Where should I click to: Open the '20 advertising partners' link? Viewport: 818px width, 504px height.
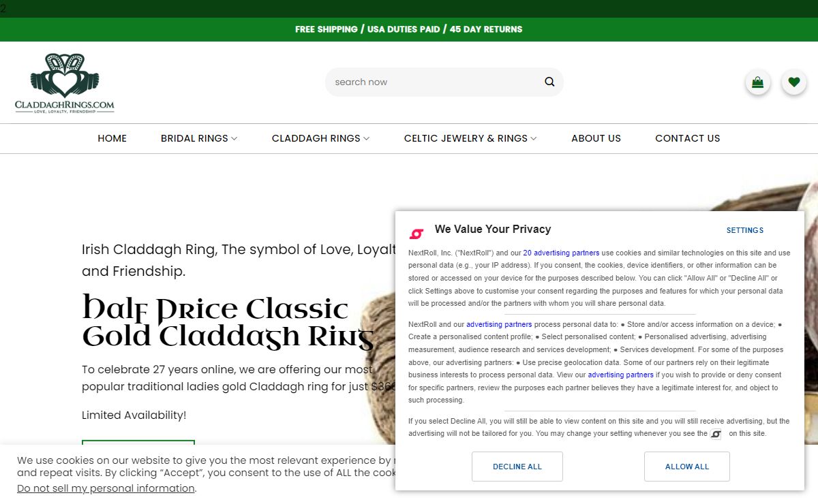561,253
